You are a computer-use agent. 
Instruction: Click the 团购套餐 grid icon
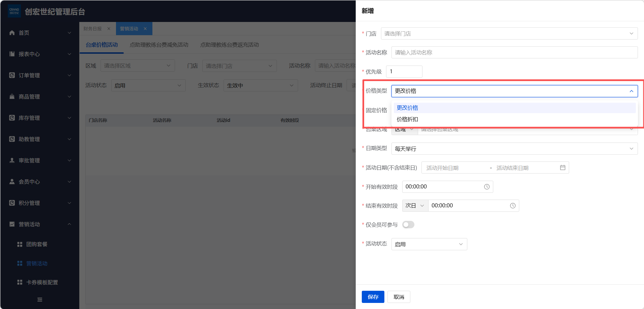pyautogui.click(x=20, y=244)
